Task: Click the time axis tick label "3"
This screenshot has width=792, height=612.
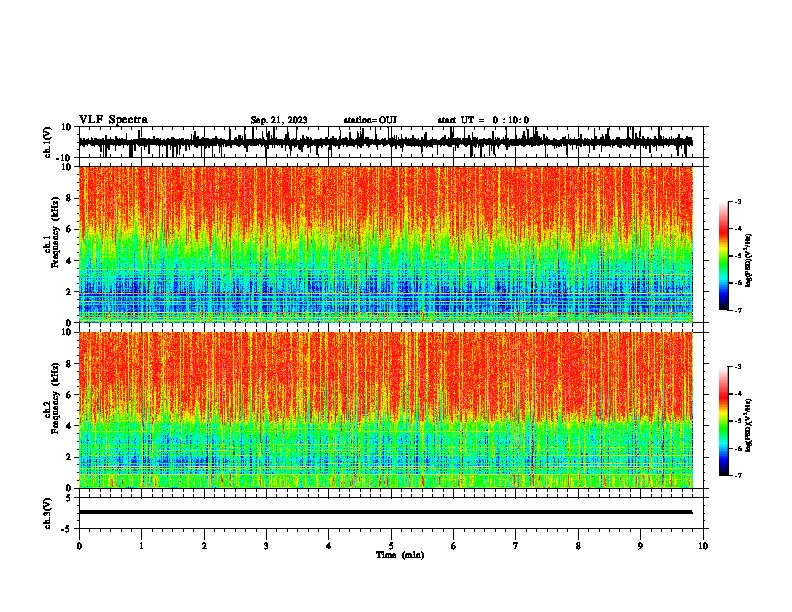Action: pyautogui.click(x=266, y=546)
